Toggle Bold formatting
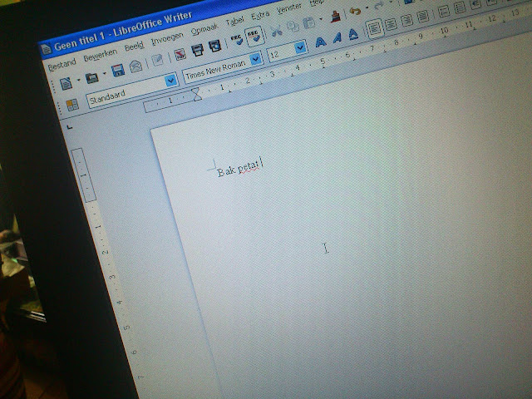This screenshot has height=399, width=532. click(321, 42)
